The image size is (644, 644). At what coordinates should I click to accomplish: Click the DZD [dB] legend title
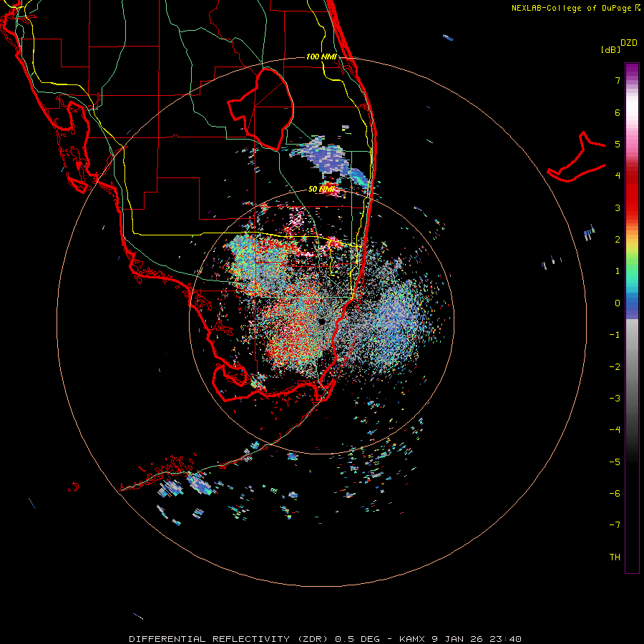(x=619, y=46)
